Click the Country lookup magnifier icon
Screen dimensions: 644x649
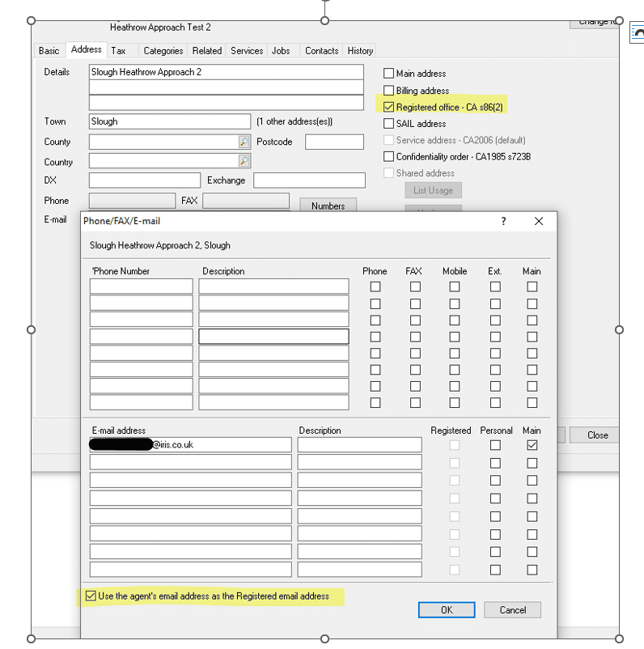[244, 160]
